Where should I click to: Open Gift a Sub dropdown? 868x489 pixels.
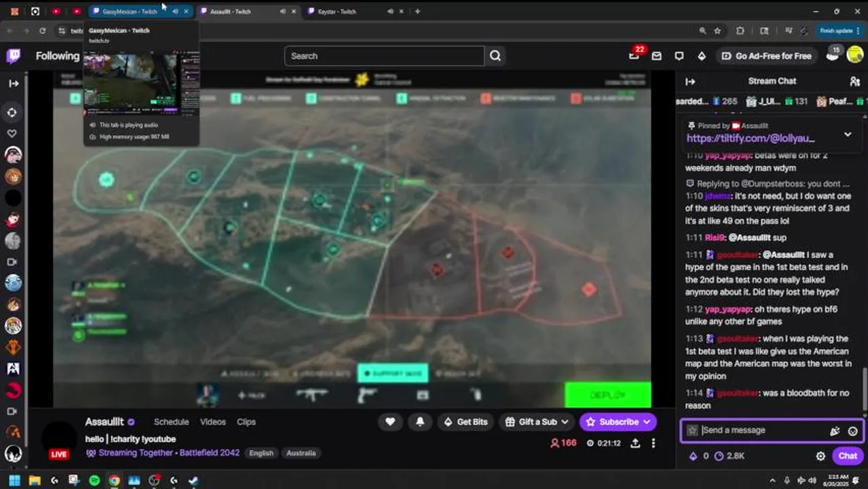point(537,422)
